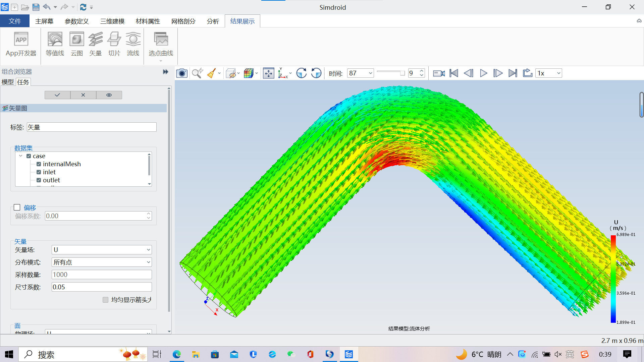
Task: Click the undo arrow icon
Action: [x=47, y=7]
